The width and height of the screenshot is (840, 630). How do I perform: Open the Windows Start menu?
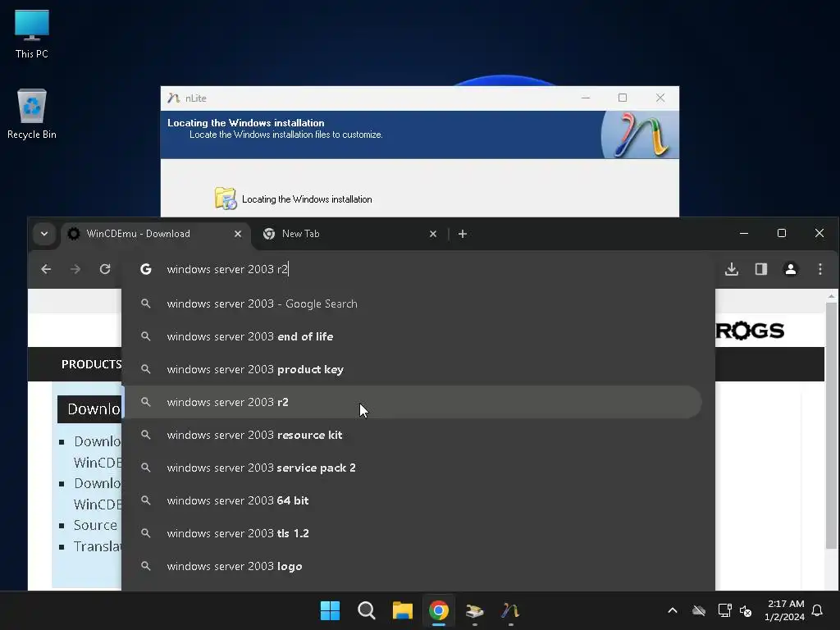pyautogui.click(x=330, y=610)
